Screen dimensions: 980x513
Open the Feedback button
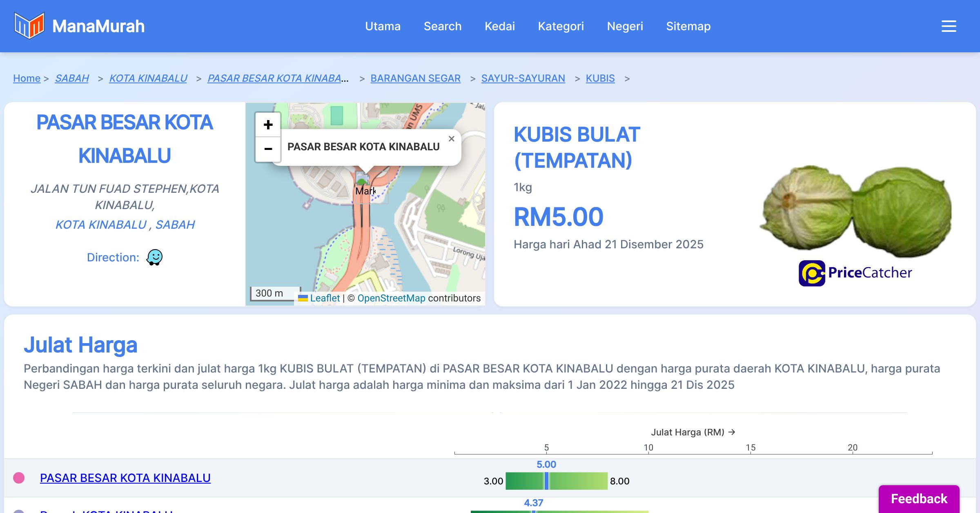pyautogui.click(x=919, y=499)
